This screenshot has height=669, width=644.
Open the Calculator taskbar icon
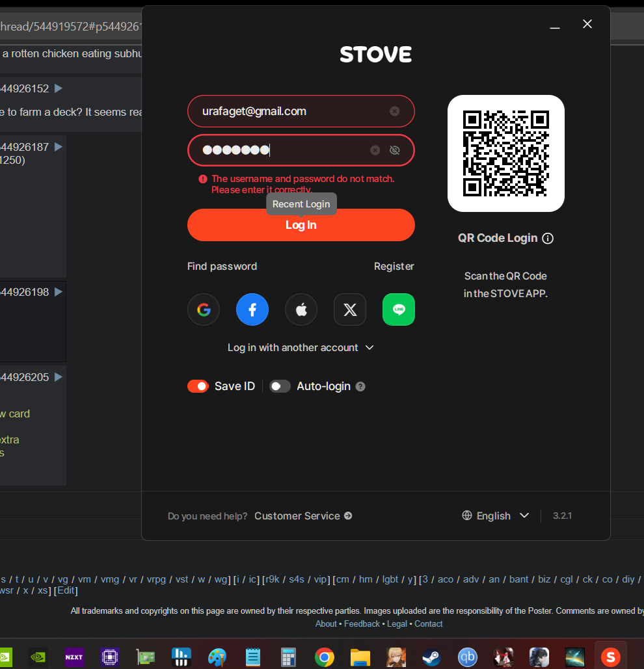[288, 657]
